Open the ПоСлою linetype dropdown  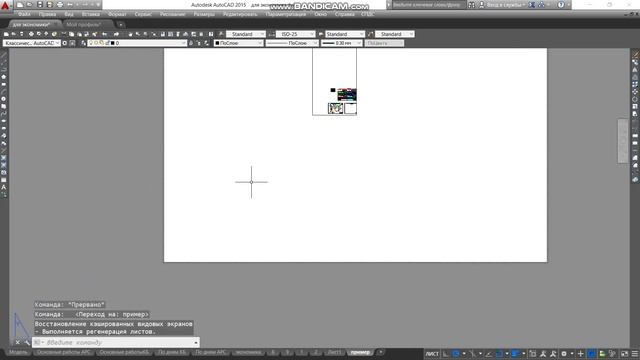pyautogui.click(x=292, y=43)
